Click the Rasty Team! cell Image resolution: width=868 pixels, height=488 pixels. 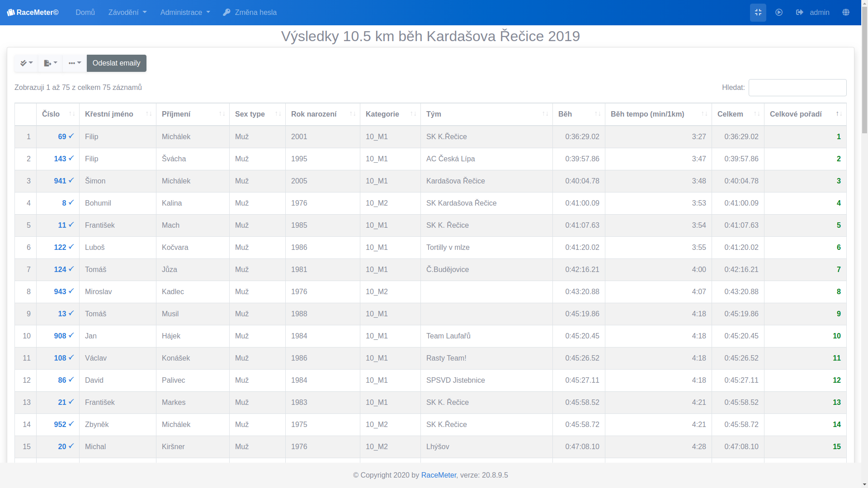486,358
